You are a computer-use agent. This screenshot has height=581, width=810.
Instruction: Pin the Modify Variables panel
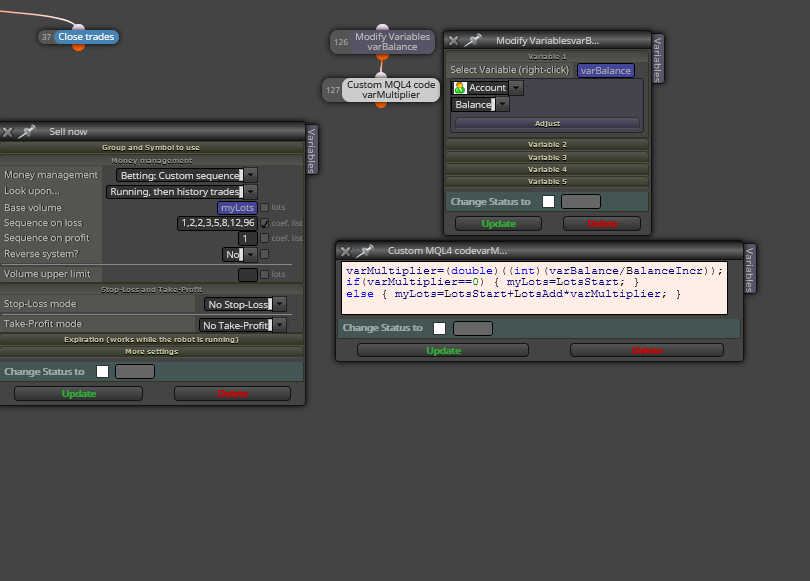click(473, 40)
